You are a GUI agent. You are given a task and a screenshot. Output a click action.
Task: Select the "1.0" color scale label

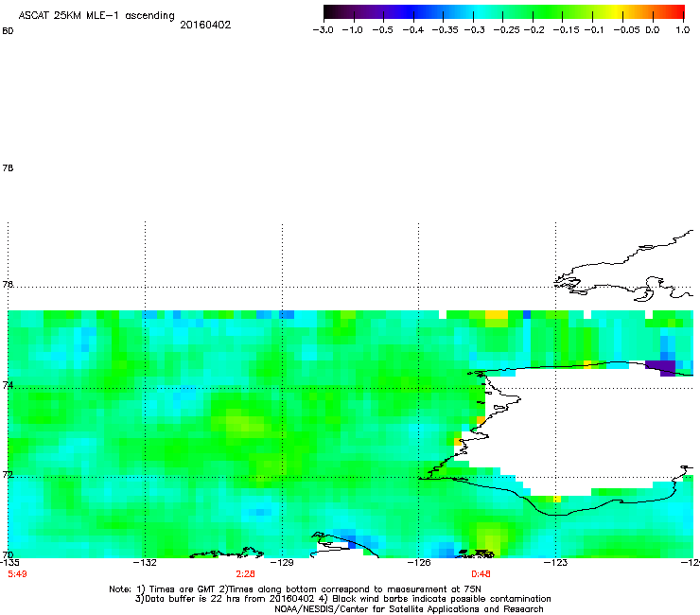pyautogui.click(x=683, y=30)
